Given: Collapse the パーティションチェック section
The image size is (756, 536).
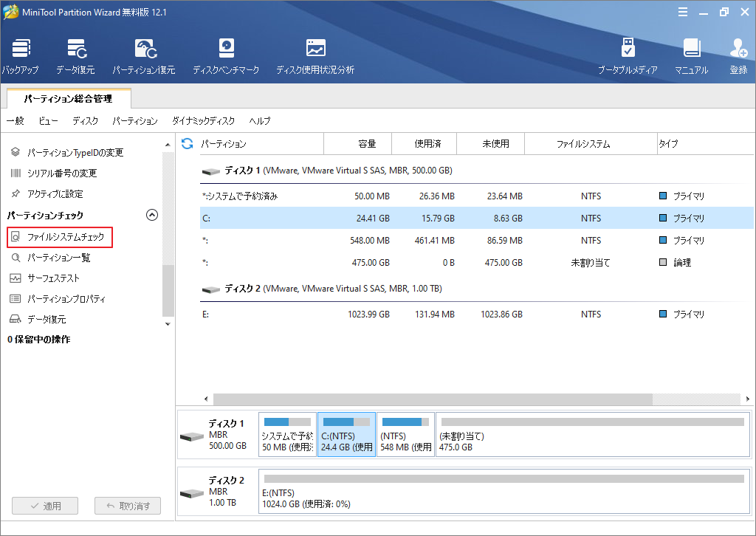Looking at the screenshot, I should (x=152, y=216).
